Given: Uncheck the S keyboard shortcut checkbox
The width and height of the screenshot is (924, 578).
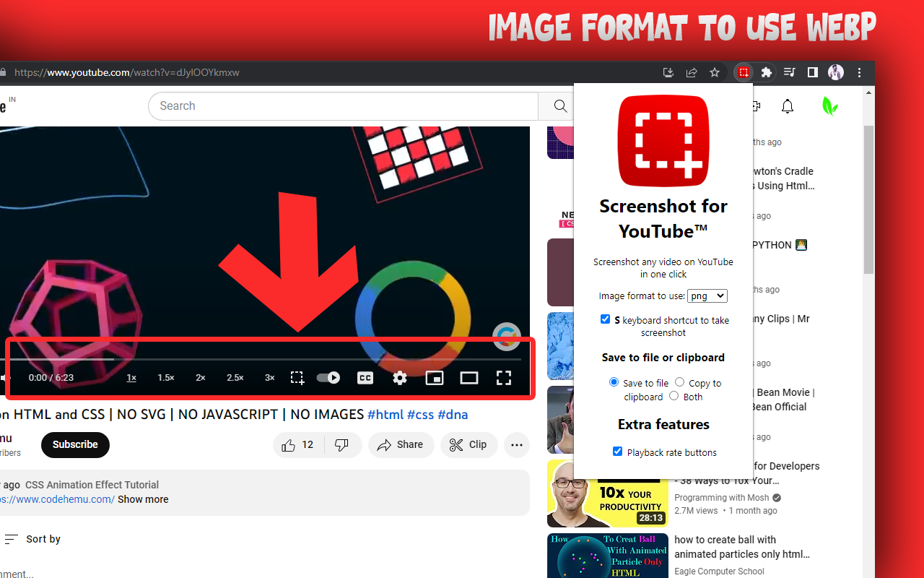Looking at the screenshot, I should coord(605,319).
